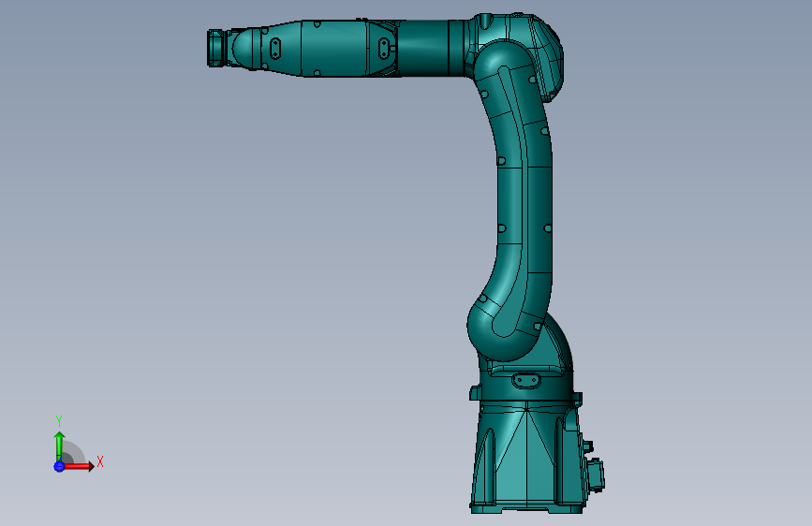Image resolution: width=812 pixels, height=526 pixels.
Task: Click the red X axis arrow
Action: pos(79,466)
